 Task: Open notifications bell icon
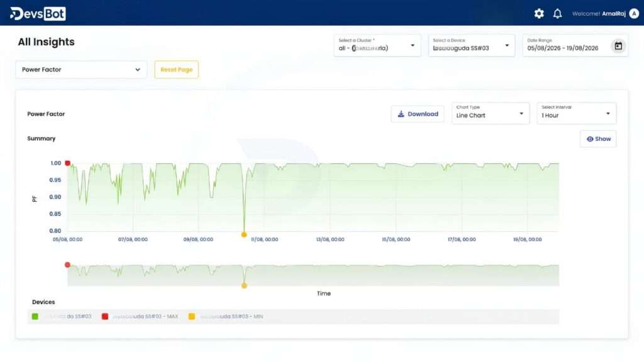coord(557,14)
